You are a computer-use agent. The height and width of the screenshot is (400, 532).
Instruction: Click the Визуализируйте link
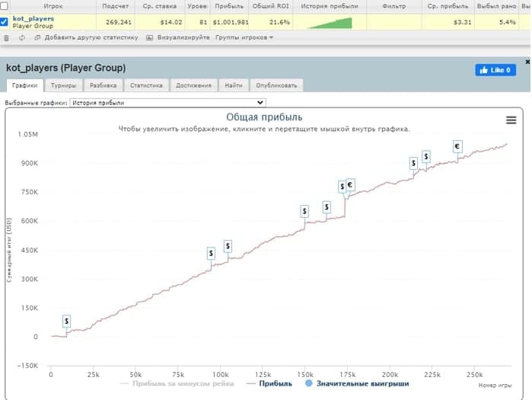[x=183, y=37]
